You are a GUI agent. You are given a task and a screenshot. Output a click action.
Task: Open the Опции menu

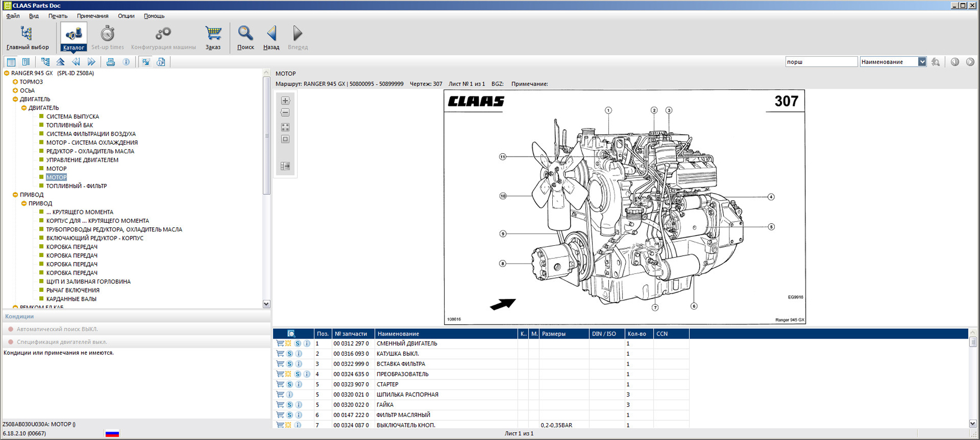[x=126, y=16]
